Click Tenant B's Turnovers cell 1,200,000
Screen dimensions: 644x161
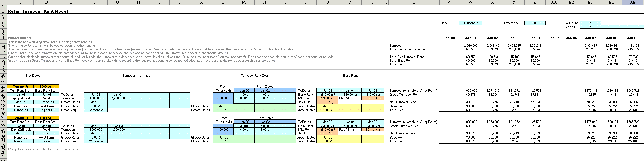(118, 129)
